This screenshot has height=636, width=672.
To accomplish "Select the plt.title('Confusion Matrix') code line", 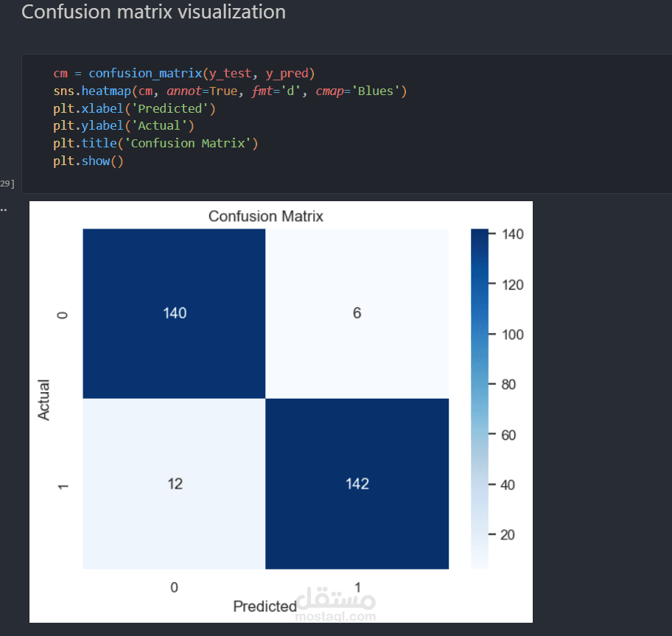I will (x=155, y=143).
